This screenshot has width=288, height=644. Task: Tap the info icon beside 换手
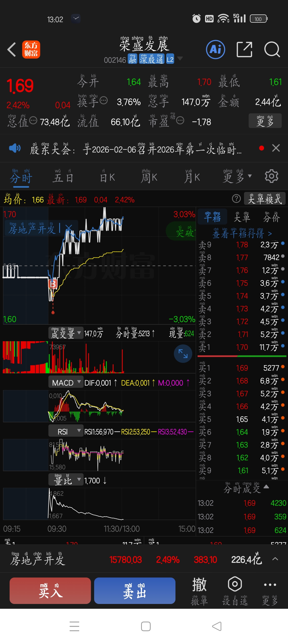point(103,100)
